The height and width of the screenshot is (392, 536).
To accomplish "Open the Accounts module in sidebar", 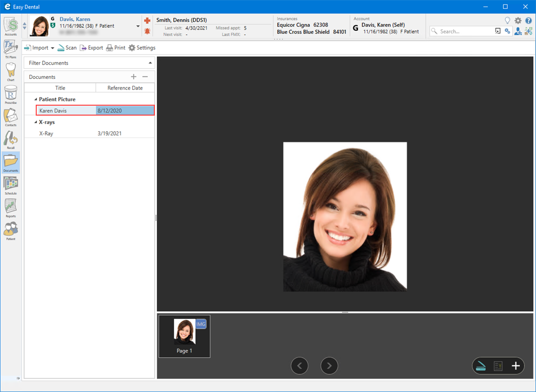I will pos(10,26).
